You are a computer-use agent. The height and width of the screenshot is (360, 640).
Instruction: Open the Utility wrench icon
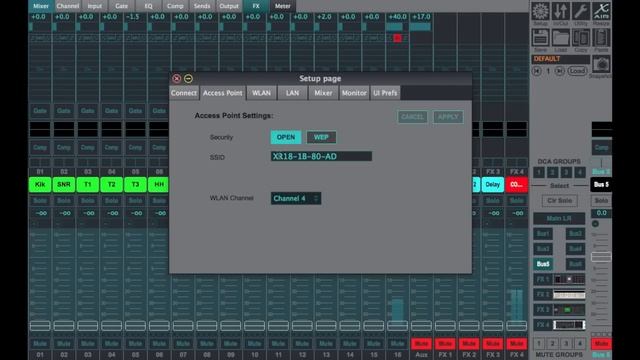click(581, 12)
